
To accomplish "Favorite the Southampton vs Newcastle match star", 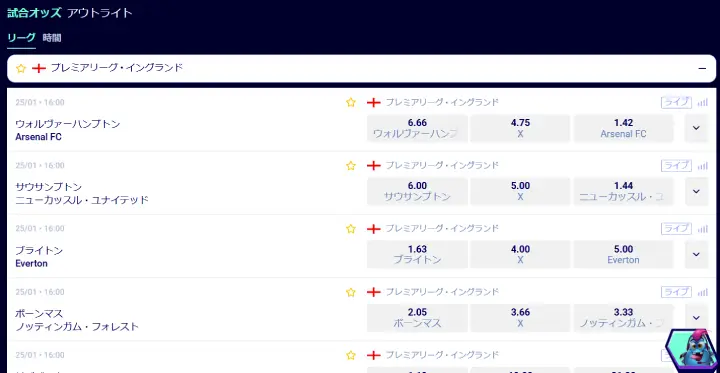I will (351, 166).
